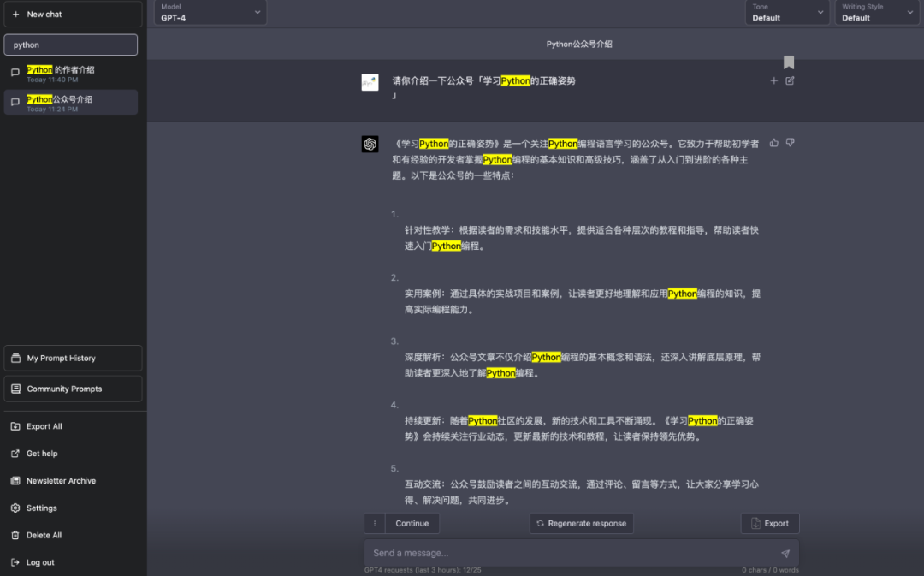Select the 'Python公众号介绍' chat in the sidebar

pos(71,102)
